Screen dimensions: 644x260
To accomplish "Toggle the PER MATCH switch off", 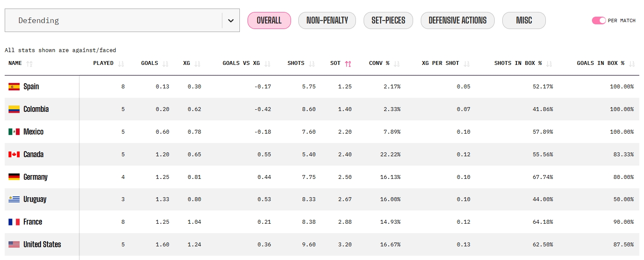I will pyautogui.click(x=599, y=20).
